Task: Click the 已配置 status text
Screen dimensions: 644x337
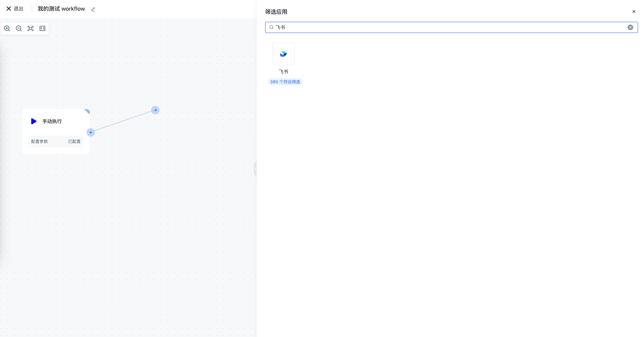Action: click(74, 141)
